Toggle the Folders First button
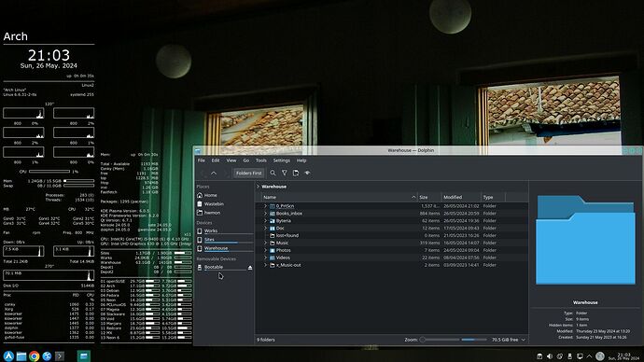644x362 pixels. click(248, 174)
